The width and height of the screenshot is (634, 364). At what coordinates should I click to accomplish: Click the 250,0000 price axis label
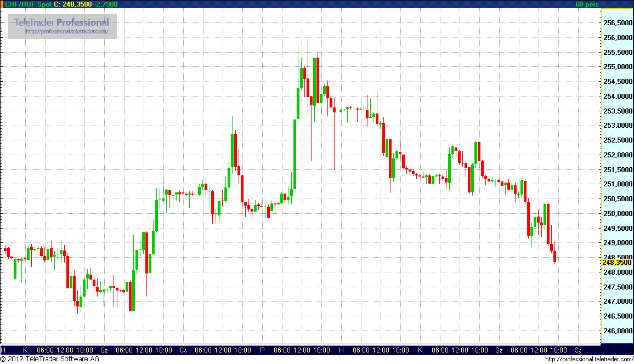pyautogui.click(x=617, y=214)
